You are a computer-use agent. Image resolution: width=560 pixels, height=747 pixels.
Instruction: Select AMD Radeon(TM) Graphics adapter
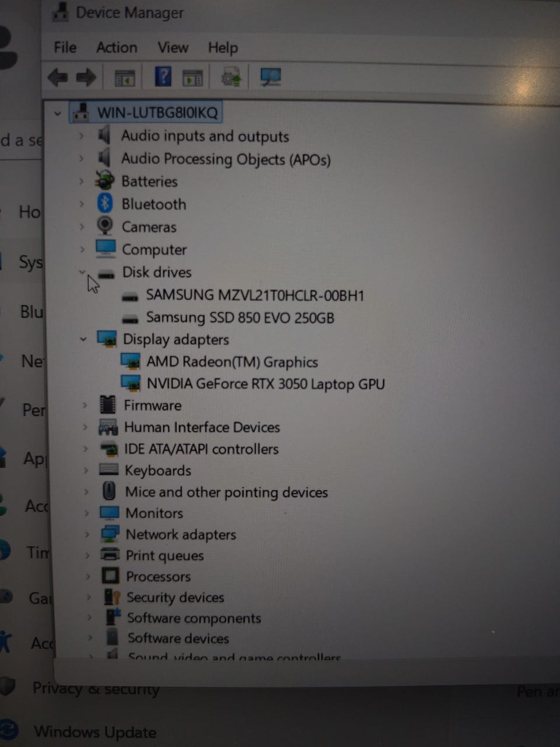[232, 362]
